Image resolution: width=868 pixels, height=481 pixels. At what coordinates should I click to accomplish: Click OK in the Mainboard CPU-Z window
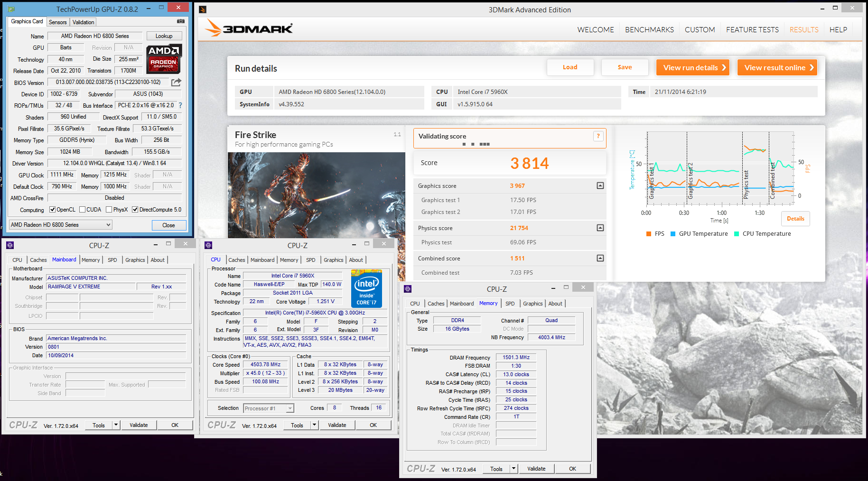(175, 425)
